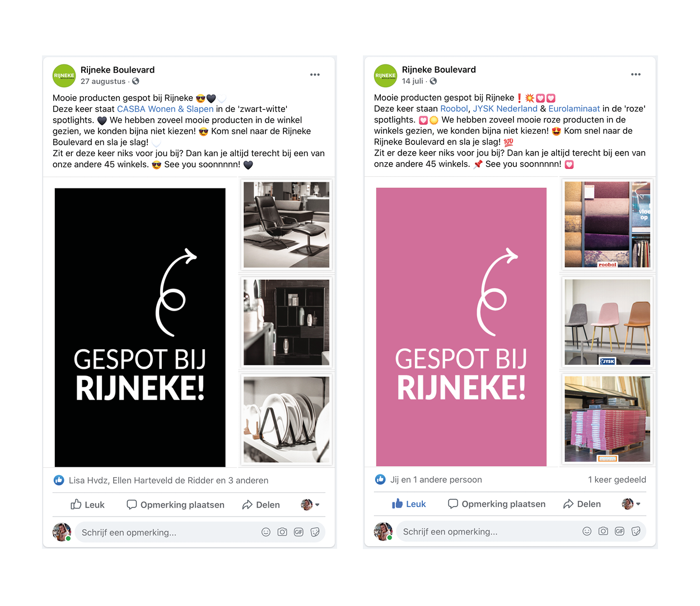Open the profile switcher dropdown on the right post
Viewport: 700px width, 606px height.
pyautogui.click(x=631, y=504)
